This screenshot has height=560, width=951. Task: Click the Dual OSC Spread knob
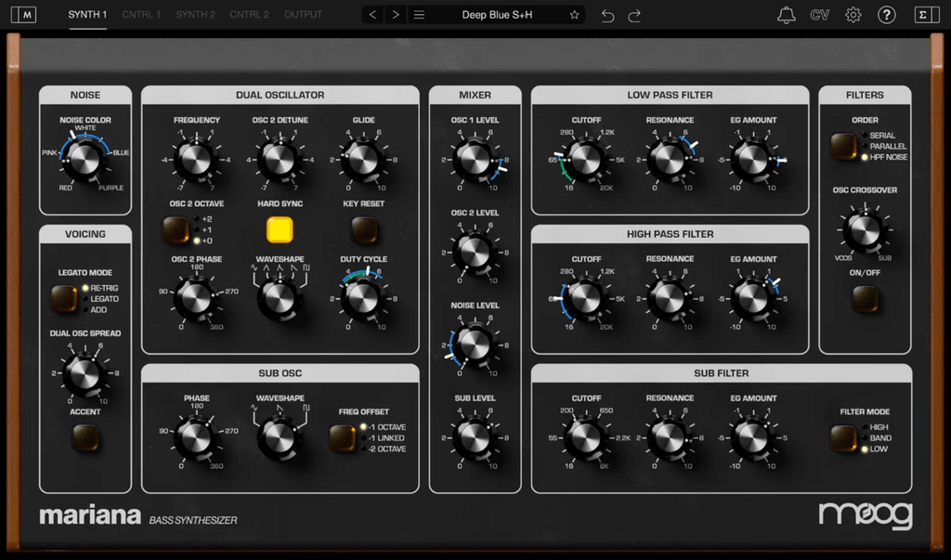(85, 373)
